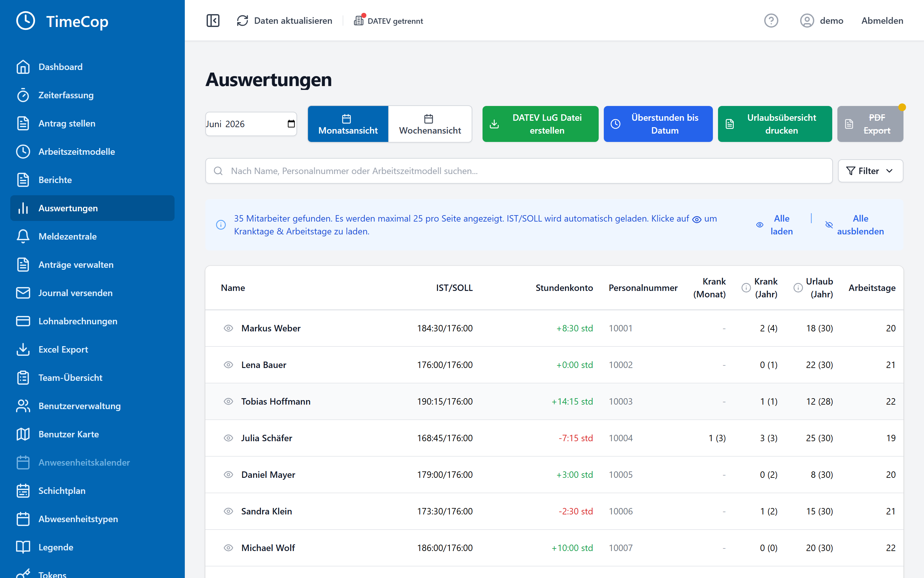This screenshot has height=578, width=924.
Task: Toggle details eye for Daniel Mayer
Action: click(228, 475)
